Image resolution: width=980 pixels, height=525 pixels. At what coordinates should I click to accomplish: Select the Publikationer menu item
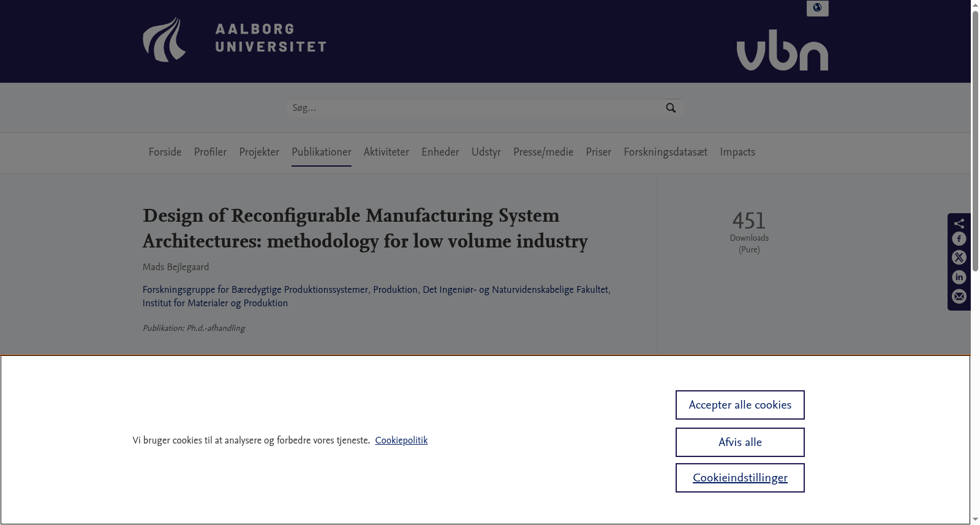(x=322, y=152)
